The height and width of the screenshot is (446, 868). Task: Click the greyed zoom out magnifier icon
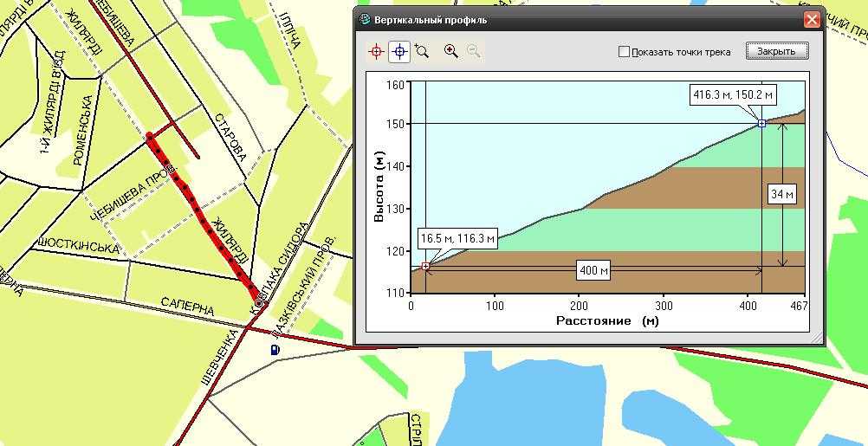tap(473, 51)
